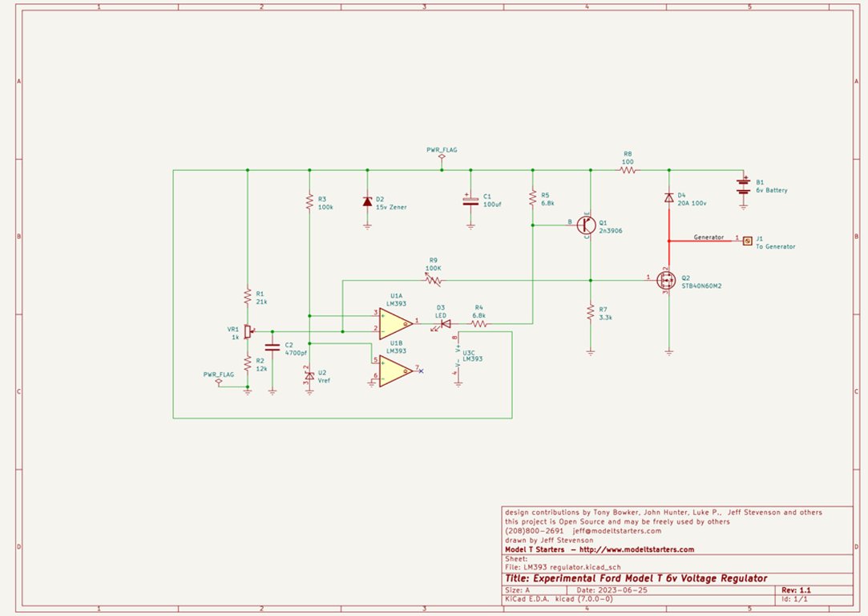This screenshot has width=868, height=616.
Task: Click the R8 100 ohm resistor
Action: pyautogui.click(x=628, y=170)
